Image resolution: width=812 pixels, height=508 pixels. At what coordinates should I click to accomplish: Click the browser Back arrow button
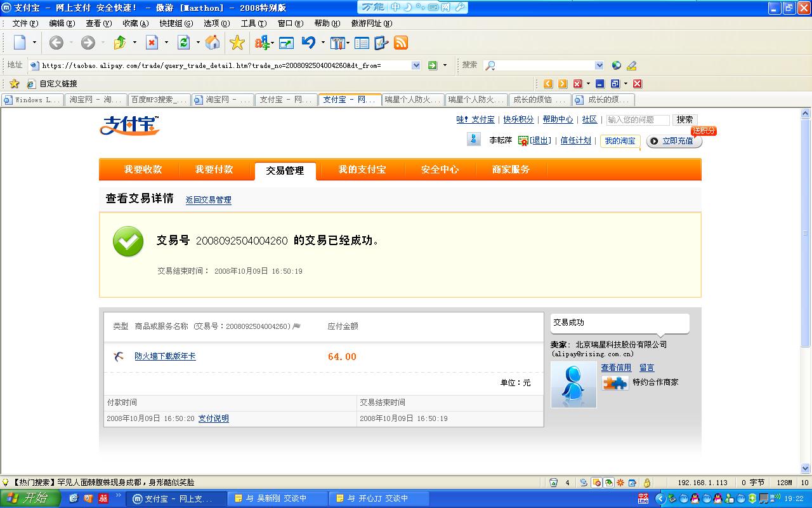tap(56, 43)
